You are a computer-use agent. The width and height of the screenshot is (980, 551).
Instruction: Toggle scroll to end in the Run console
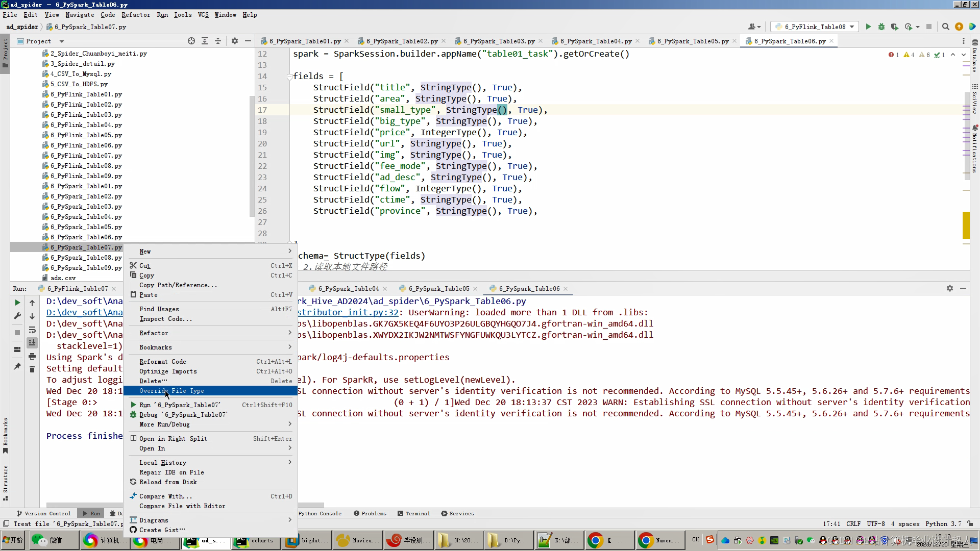point(32,343)
